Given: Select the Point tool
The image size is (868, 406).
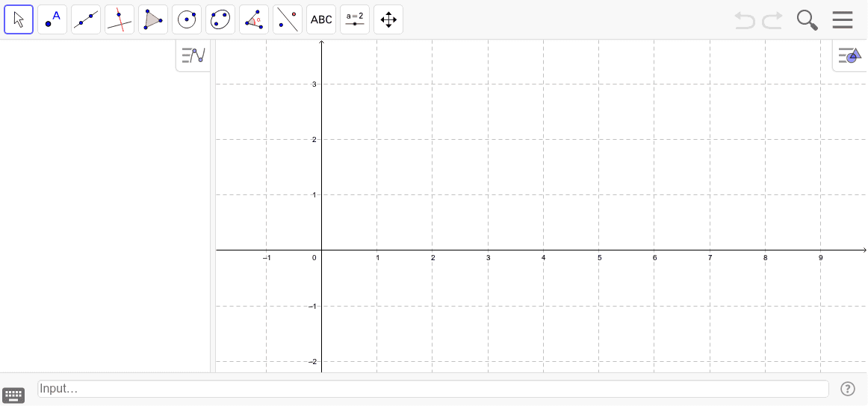Looking at the screenshot, I should point(52,20).
